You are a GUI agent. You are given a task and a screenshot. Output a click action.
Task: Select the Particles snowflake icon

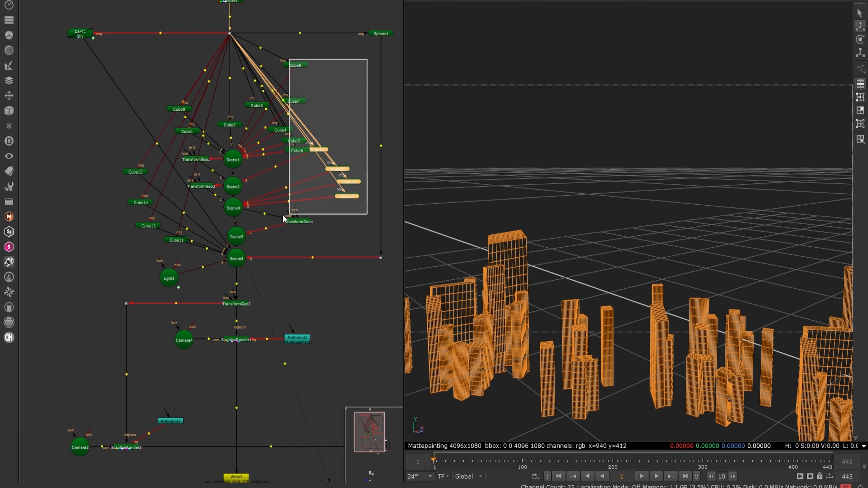(x=9, y=126)
